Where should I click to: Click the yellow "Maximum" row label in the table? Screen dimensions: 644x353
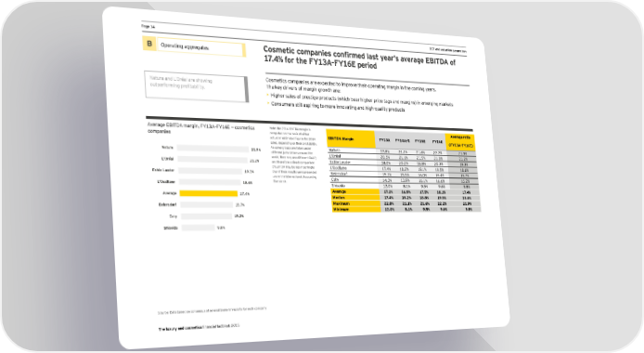point(356,203)
